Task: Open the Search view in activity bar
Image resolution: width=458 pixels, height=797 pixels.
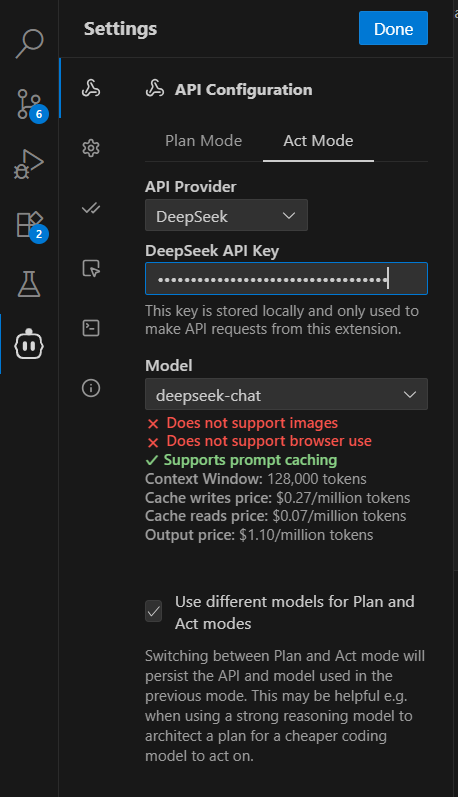Action: coord(29,44)
